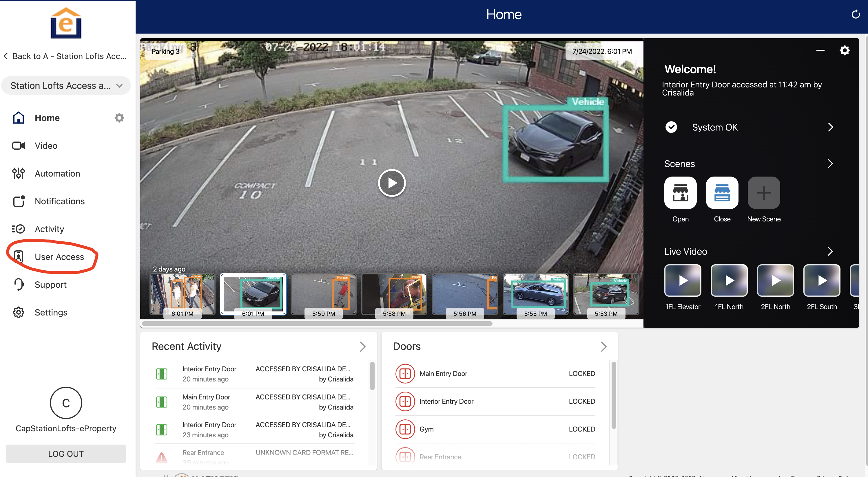Minimize the Welcome panel with dash icon
This screenshot has width=868, height=477.
click(820, 51)
